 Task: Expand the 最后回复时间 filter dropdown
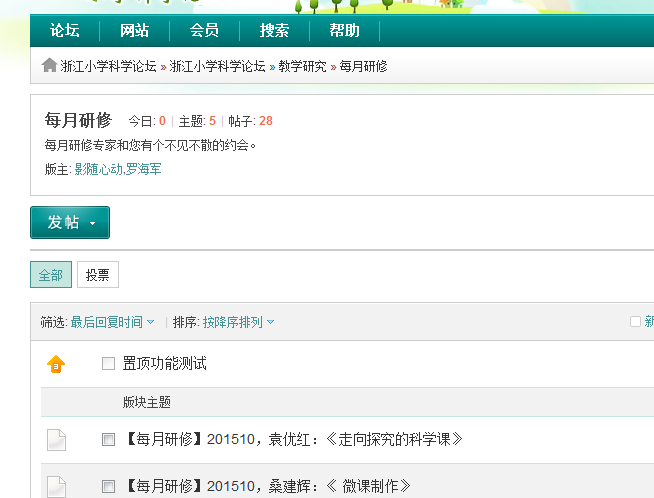coord(112,322)
